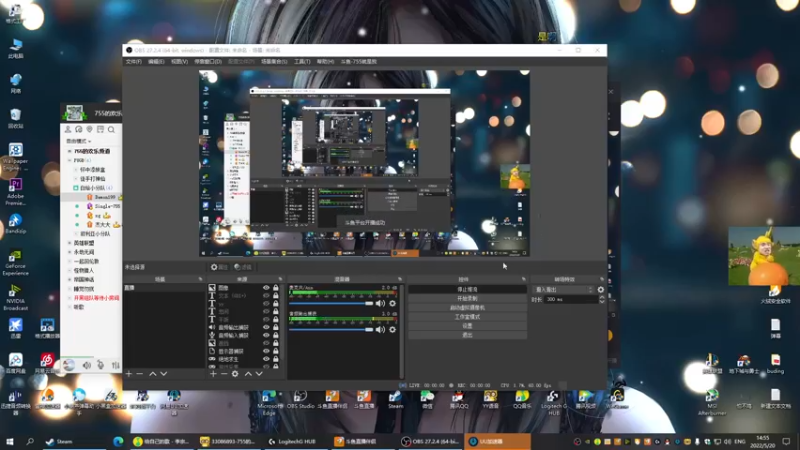
Task: Toggle lock on 显示器捕获 source
Action: pyautogui.click(x=276, y=352)
